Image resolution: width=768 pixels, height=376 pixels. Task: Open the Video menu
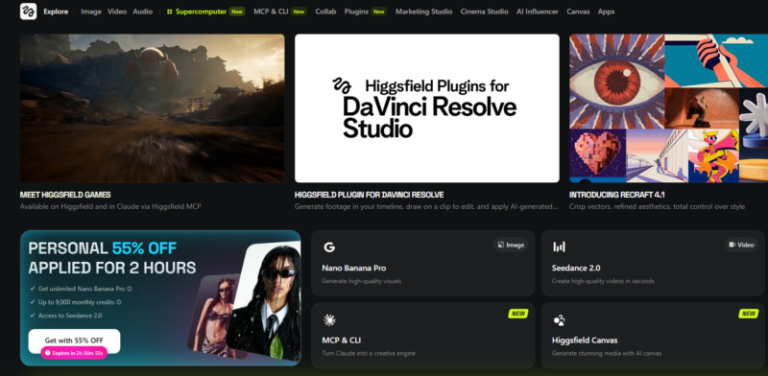(x=117, y=12)
